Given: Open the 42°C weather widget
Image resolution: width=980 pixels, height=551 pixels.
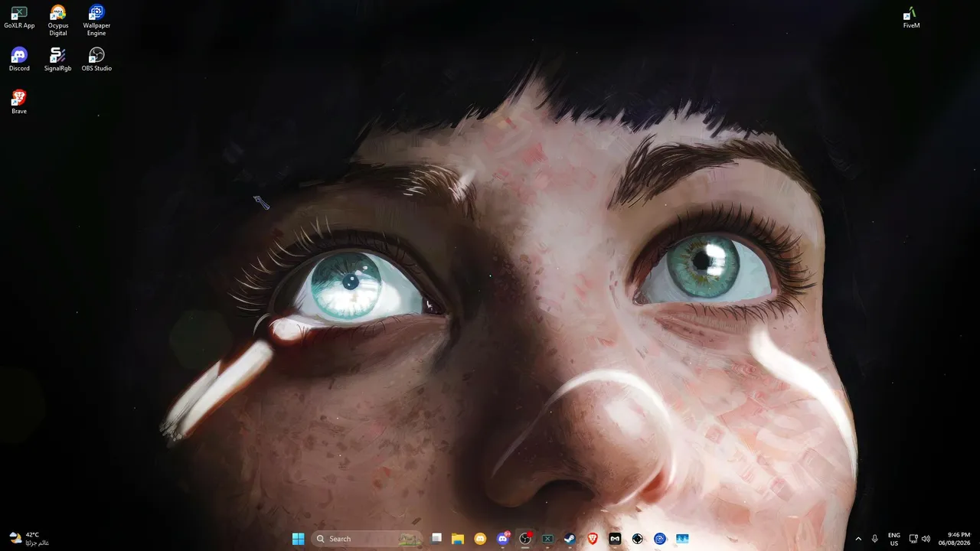Looking at the screenshot, I should pos(29,539).
